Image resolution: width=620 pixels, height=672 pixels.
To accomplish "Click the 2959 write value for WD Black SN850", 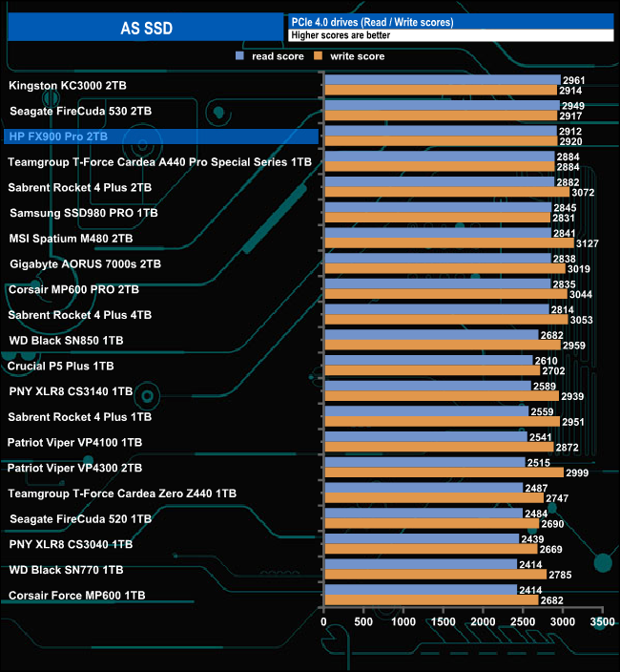I will point(574,346).
